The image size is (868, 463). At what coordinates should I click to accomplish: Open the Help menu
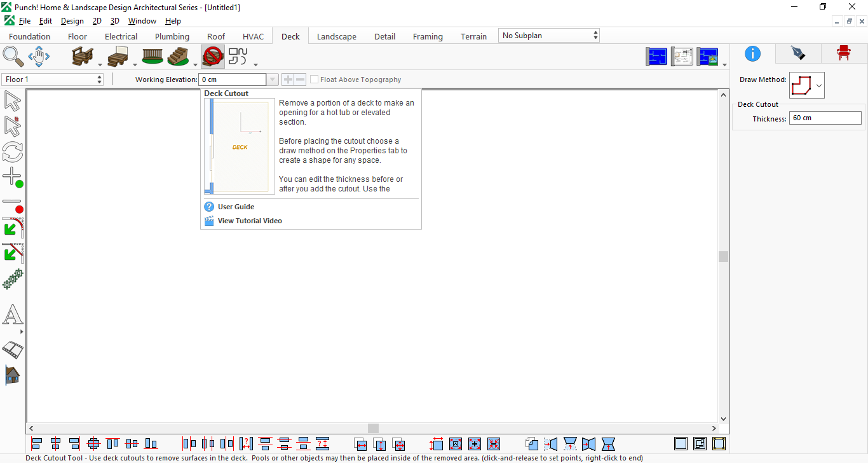(x=173, y=21)
